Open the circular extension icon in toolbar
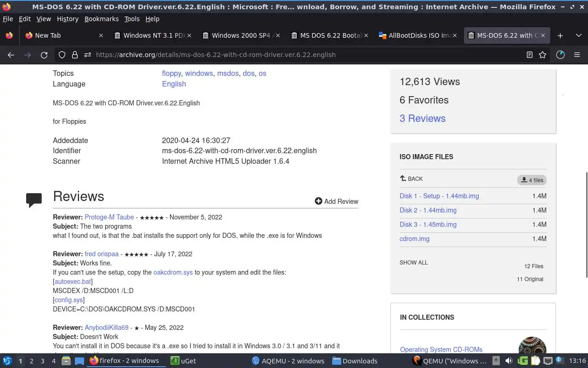This screenshot has height=368, width=588. point(560,55)
